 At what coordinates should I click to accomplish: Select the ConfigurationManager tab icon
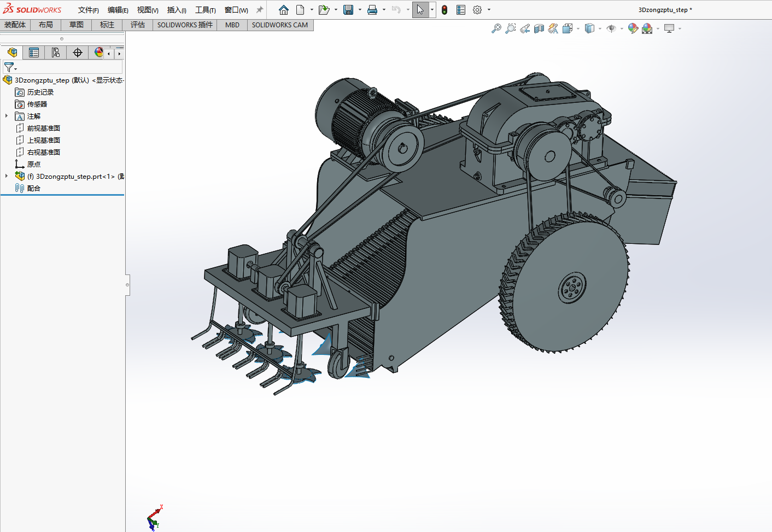click(x=56, y=52)
